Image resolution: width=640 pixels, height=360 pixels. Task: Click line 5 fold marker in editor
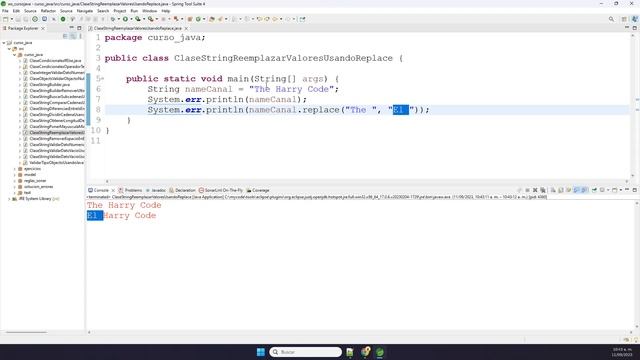coord(102,78)
